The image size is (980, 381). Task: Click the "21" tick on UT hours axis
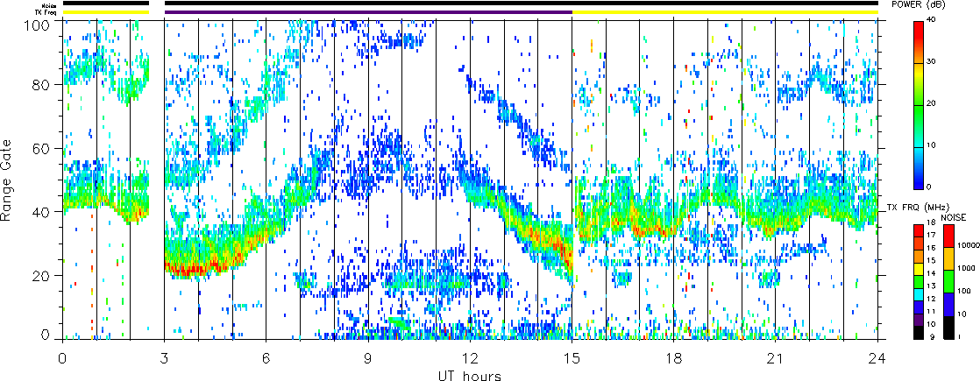[776, 358]
